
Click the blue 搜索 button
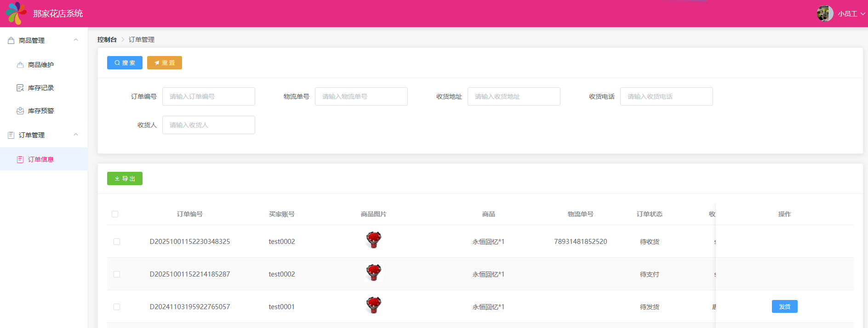125,62
